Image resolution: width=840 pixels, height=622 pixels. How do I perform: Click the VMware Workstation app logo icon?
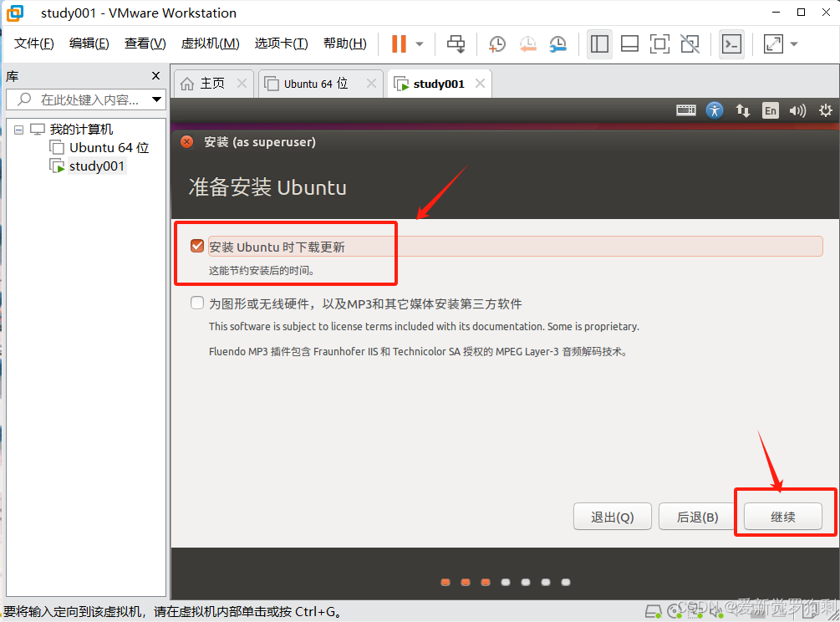point(15,13)
